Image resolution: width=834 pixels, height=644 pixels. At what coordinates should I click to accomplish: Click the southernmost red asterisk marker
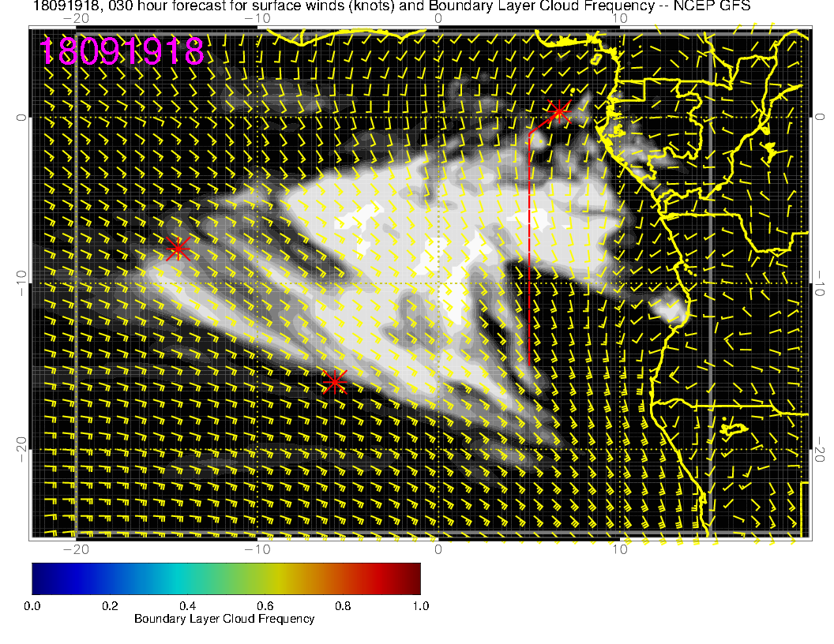click(x=334, y=383)
